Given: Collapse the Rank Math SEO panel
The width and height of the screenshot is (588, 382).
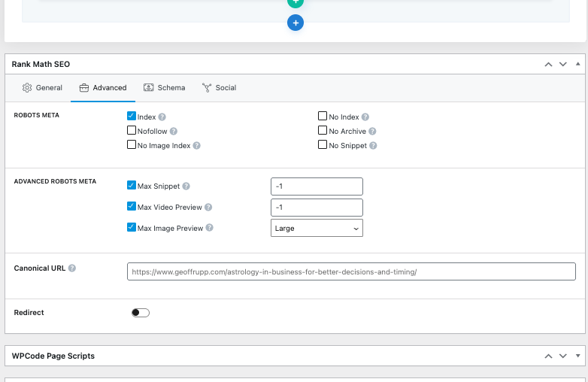Looking at the screenshot, I should pos(577,65).
